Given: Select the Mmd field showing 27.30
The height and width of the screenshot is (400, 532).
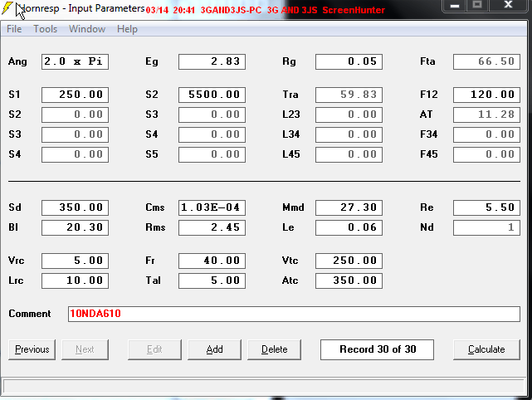Looking at the screenshot, I should [349, 207].
